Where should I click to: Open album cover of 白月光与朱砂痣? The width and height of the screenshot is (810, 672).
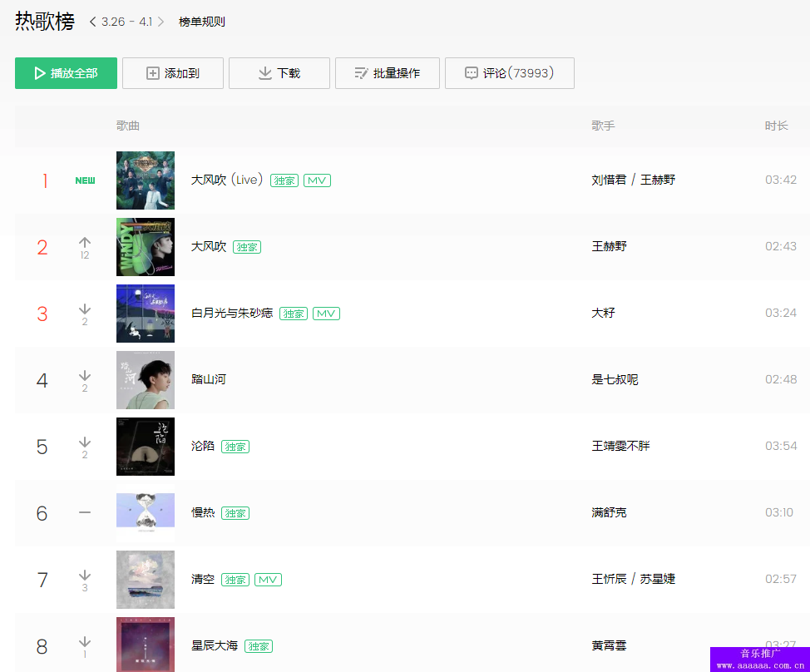point(146,314)
